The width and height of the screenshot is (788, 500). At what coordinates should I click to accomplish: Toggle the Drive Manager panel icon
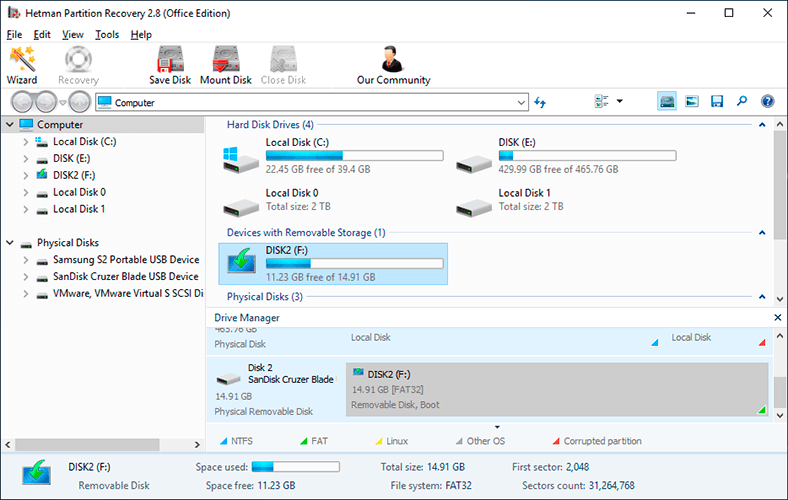pos(667,102)
